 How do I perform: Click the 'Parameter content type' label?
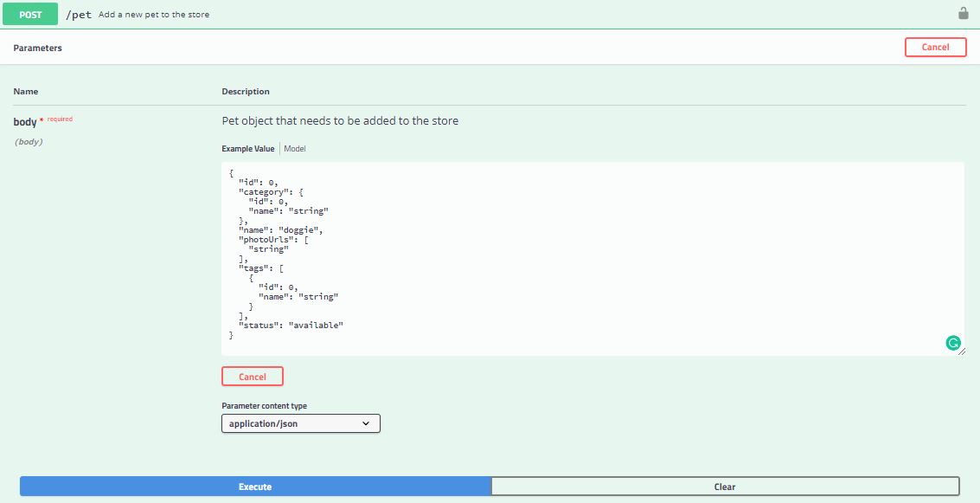point(264,406)
